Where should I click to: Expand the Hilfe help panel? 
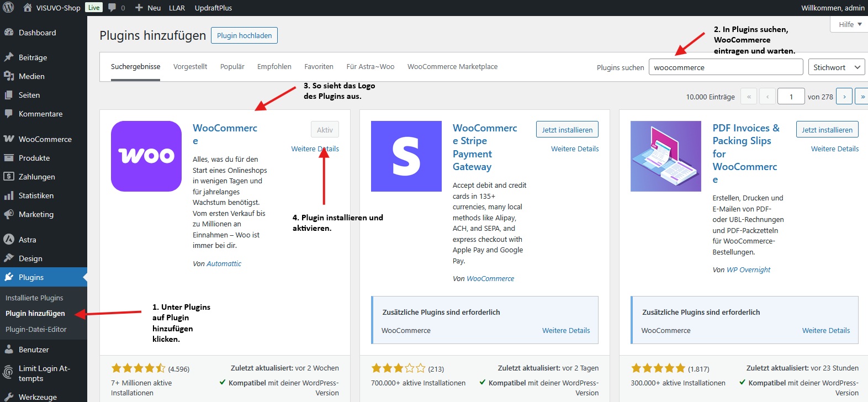click(850, 24)
